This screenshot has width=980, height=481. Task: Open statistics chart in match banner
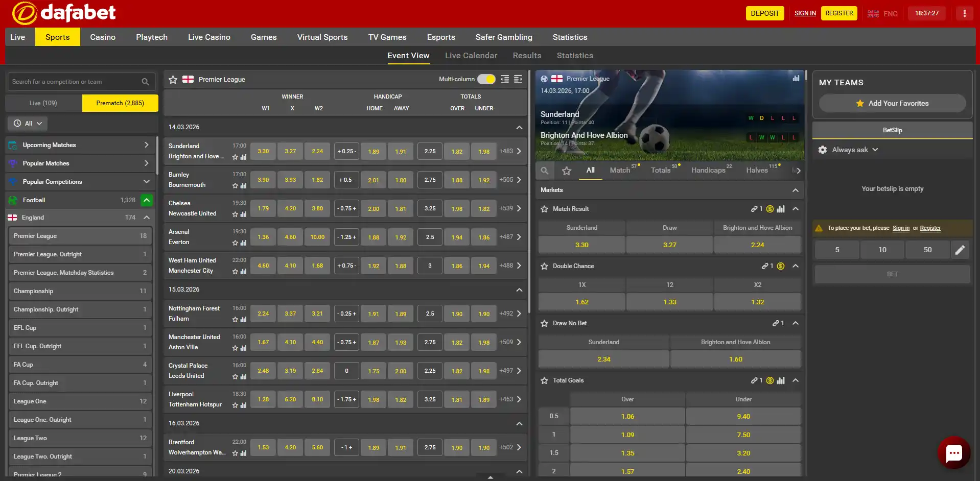pos(796,78)
